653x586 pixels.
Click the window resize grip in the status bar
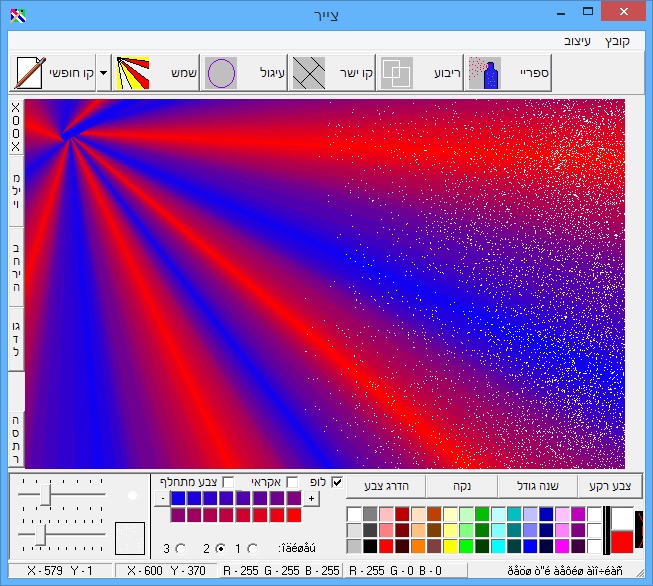[x=640, y=574]
